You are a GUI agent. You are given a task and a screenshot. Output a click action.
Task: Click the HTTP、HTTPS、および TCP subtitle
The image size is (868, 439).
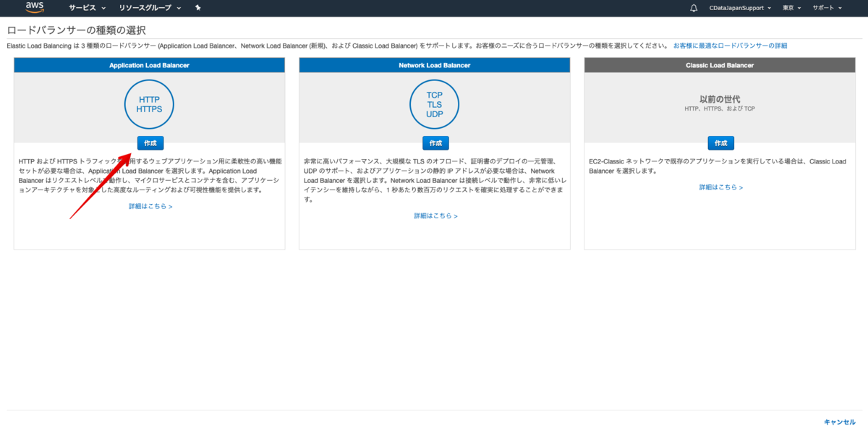coord(720,109)
